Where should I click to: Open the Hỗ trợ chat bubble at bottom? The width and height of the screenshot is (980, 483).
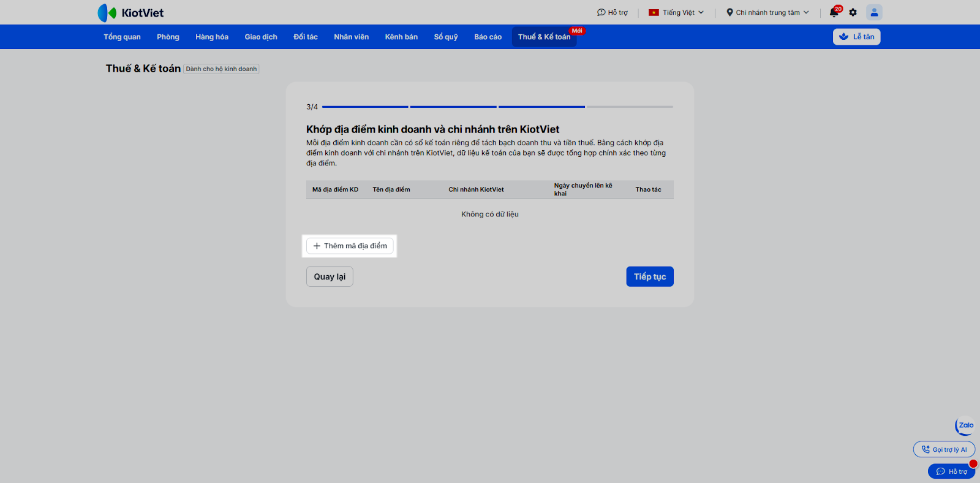click(x=951, y=471)
